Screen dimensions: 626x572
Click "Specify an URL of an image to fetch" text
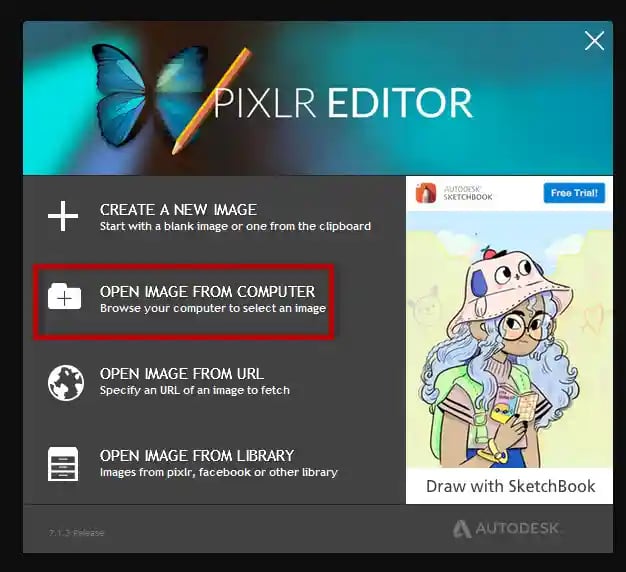click(x=195, y=390)
